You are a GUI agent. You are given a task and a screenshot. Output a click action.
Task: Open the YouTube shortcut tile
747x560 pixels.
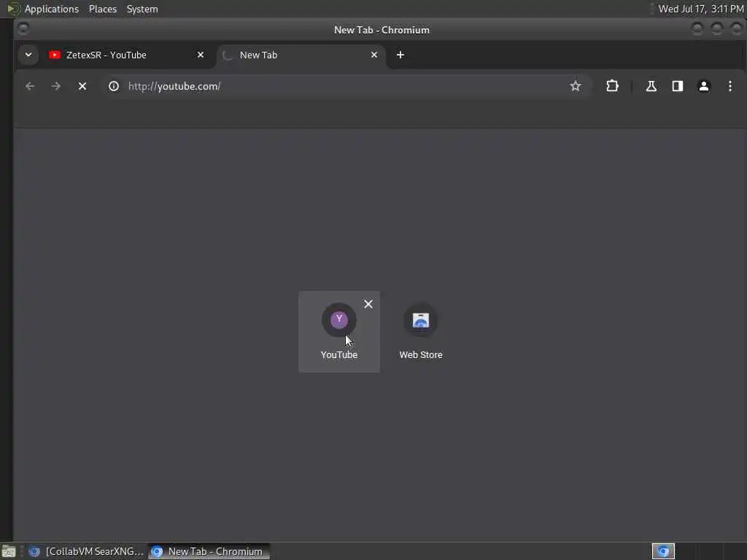pyautogui.click(x=339, y=332)
